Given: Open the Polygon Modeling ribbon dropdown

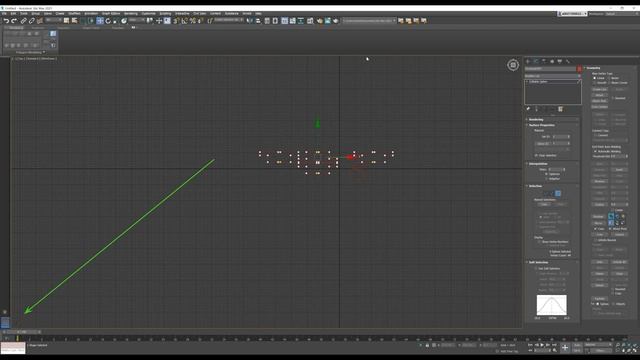Looking at the screenshot, I should (31, 52).
